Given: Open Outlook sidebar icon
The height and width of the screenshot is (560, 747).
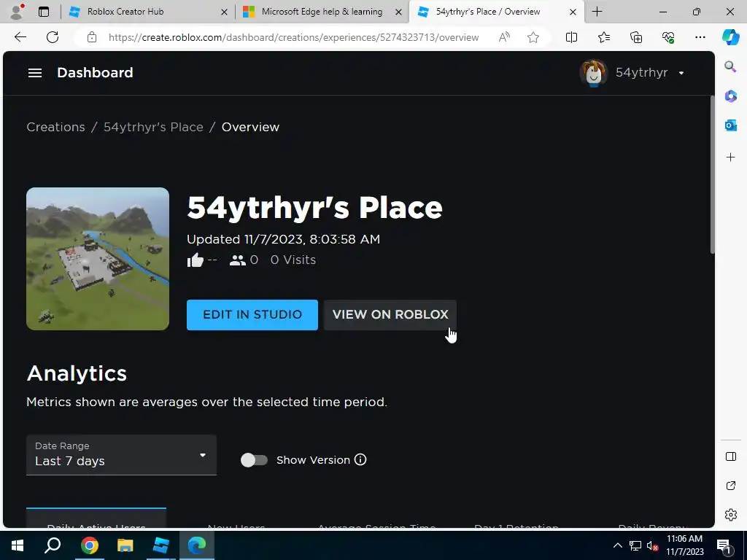Looking at the screenshot, I should 730,125.
